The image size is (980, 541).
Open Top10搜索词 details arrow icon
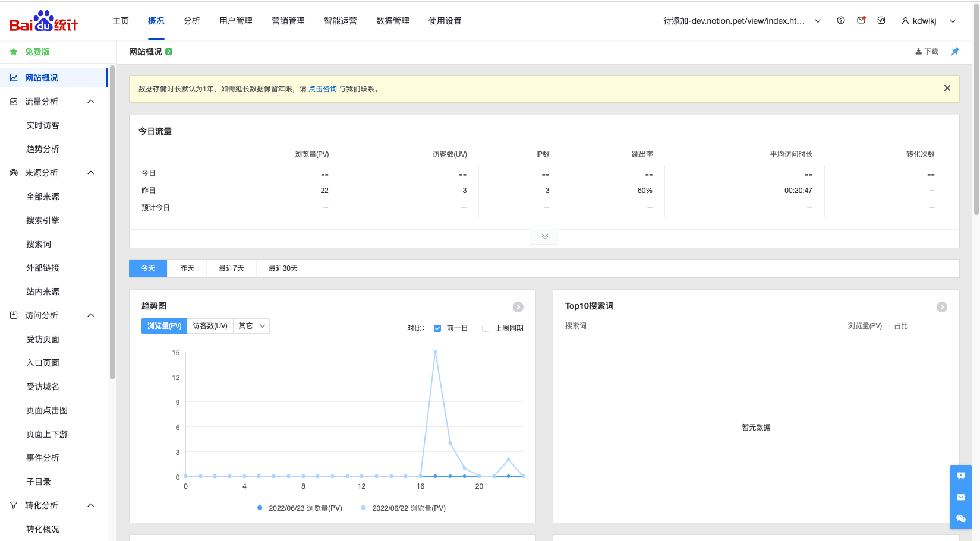(942, 307)
